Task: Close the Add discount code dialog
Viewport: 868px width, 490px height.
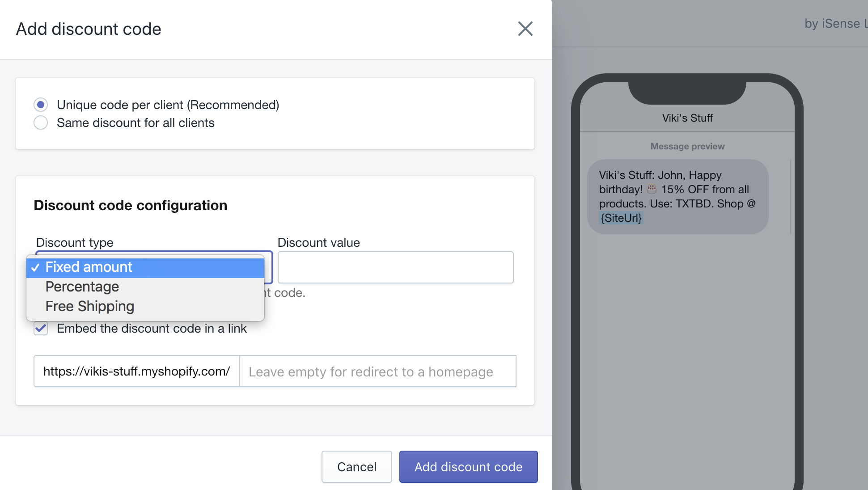Action: [525, 29]
